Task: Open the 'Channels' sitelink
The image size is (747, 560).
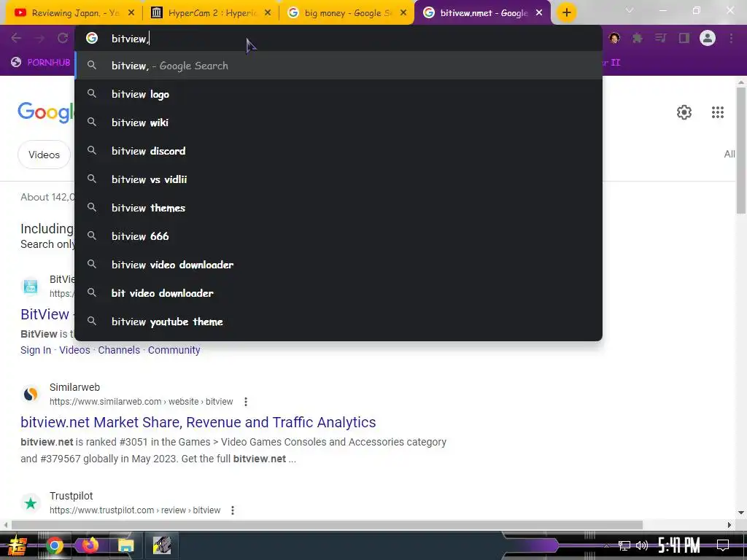Action: click(x=119, y=350)
